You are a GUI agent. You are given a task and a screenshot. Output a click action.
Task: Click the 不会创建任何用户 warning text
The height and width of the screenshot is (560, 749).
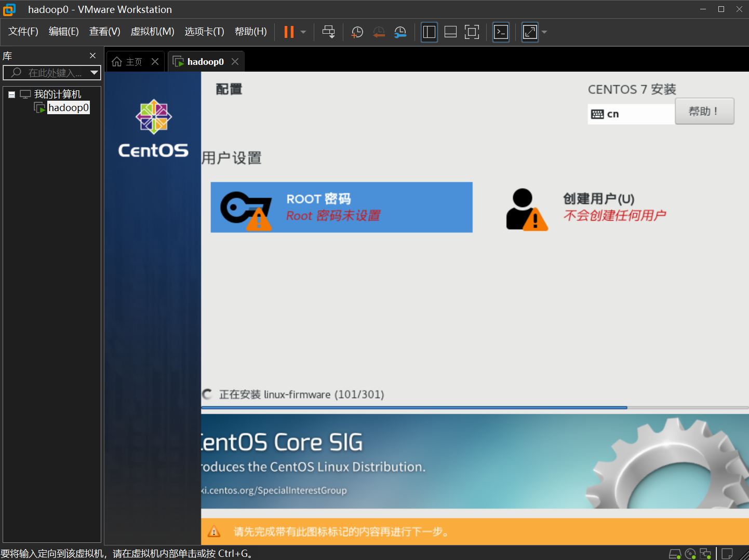pos(614,215)
